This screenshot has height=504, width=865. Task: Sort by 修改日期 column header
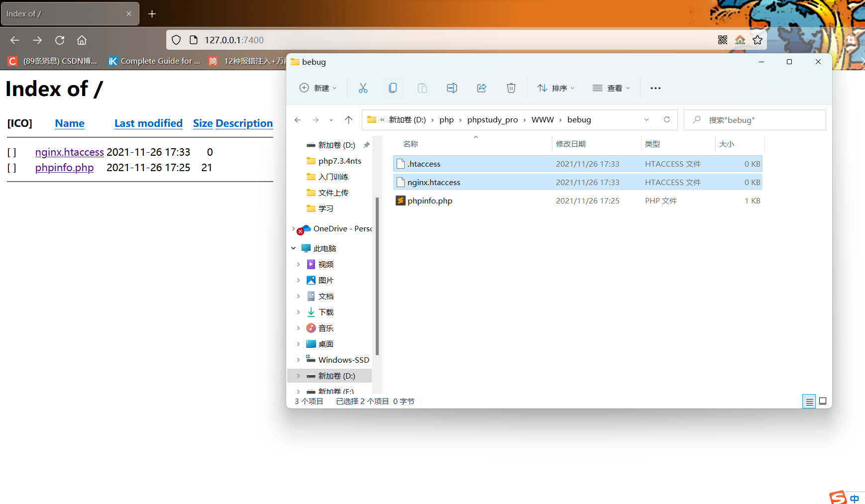tap(570, 144)
